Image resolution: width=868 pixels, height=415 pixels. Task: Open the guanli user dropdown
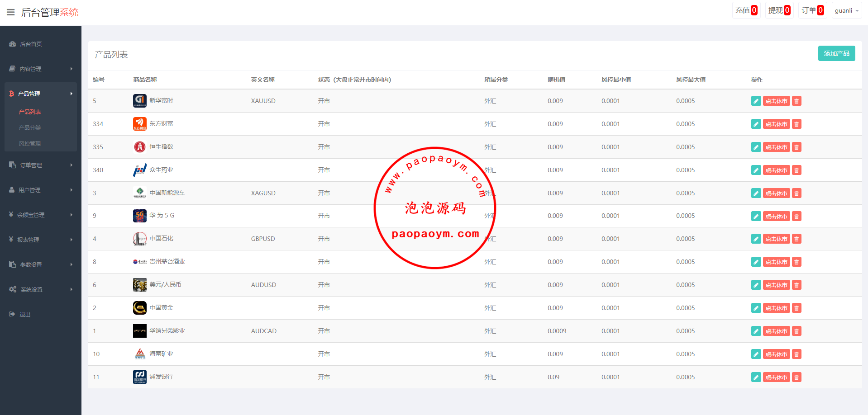[846, 10]
